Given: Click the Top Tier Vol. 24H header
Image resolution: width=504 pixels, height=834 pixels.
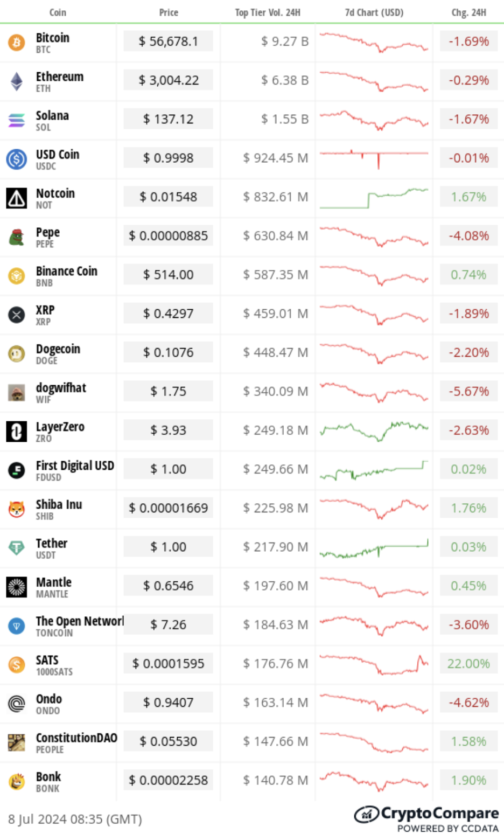Looking at the screenshot, I should pos(268,12).
